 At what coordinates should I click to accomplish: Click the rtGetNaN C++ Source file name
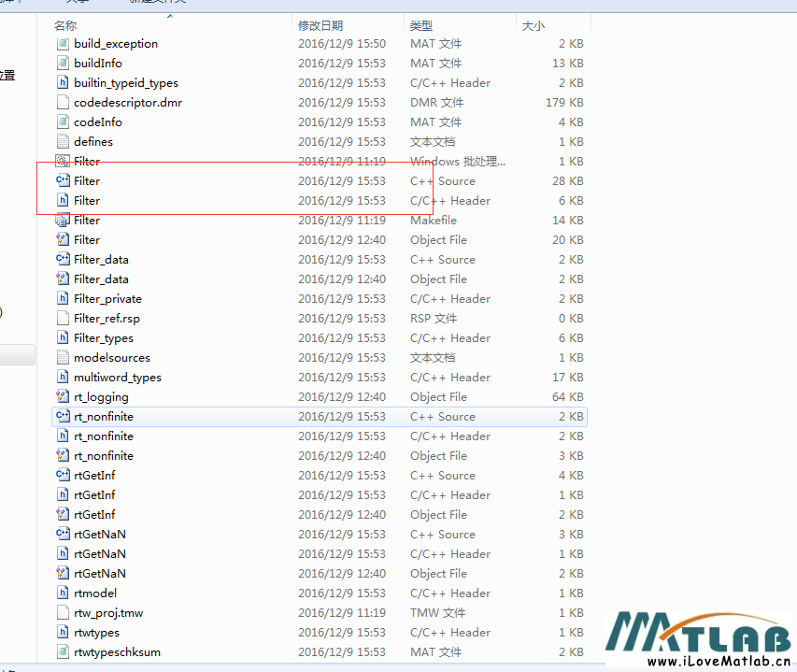100,535
